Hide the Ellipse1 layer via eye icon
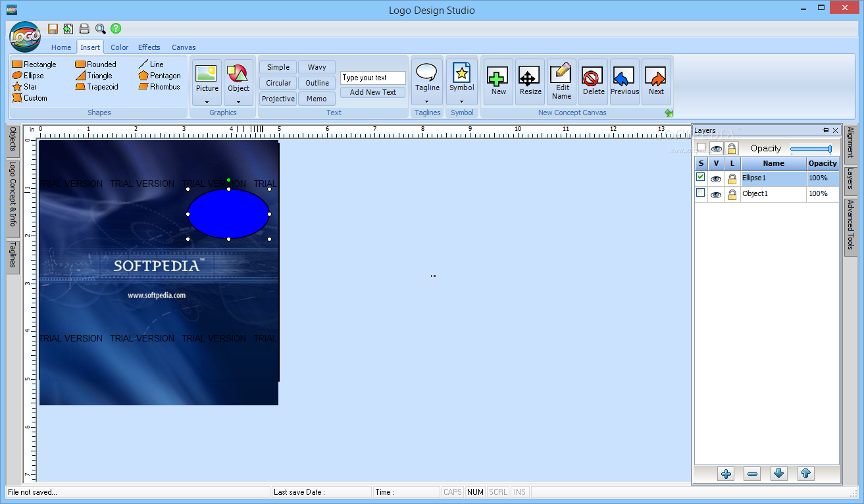The height and width of the screenshot is (504, 864). point(716,178)
